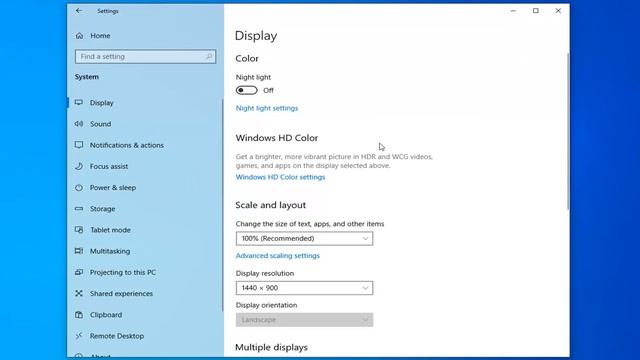Click the Multitasking icon

click(x=79, y=251)
